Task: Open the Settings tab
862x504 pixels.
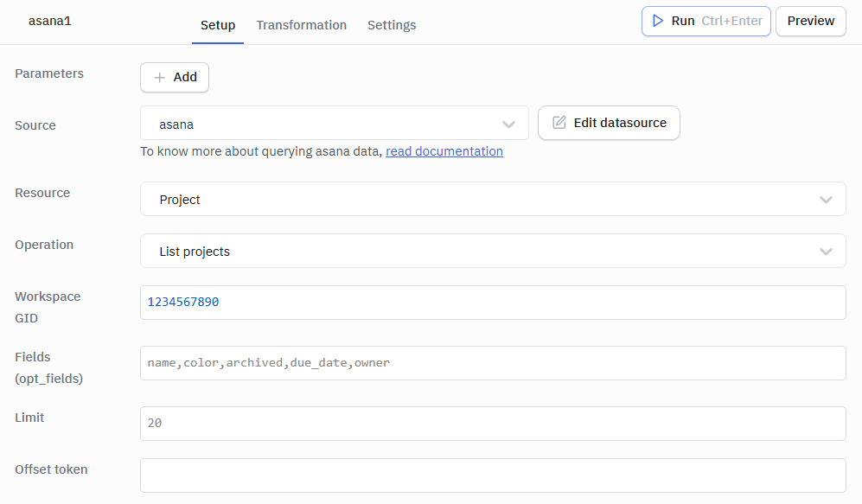Action: [392, 25]
